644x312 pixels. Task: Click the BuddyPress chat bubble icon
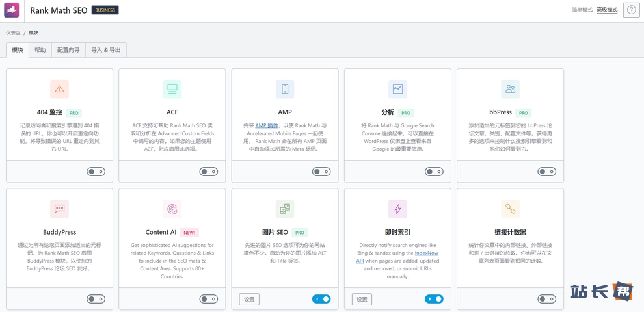click(x=59, y=209)
